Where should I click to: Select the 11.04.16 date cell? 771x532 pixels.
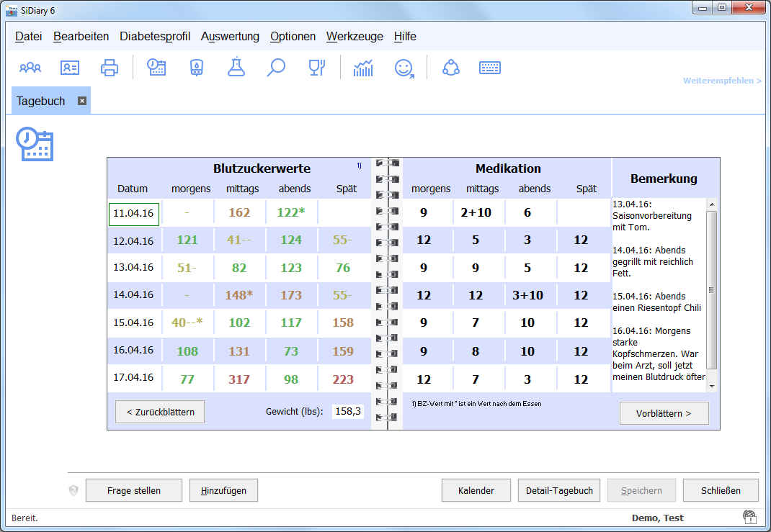133,214
